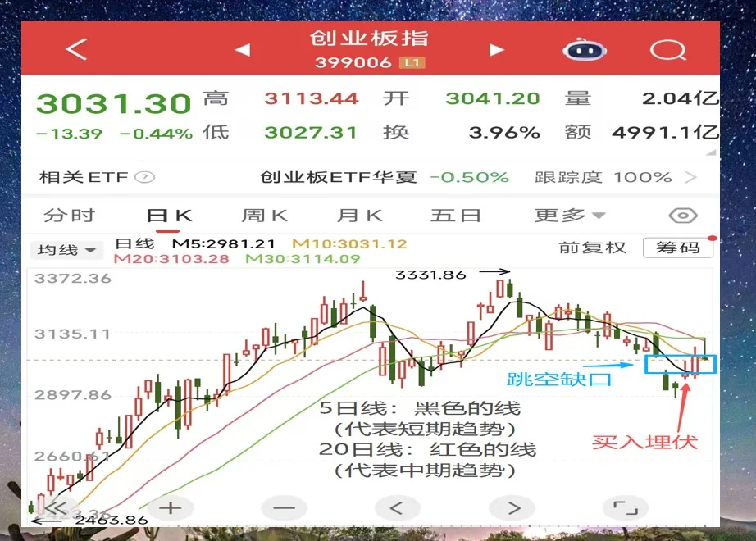Jump to earliest data double-arrow button
756x541 pixels.
56,508
